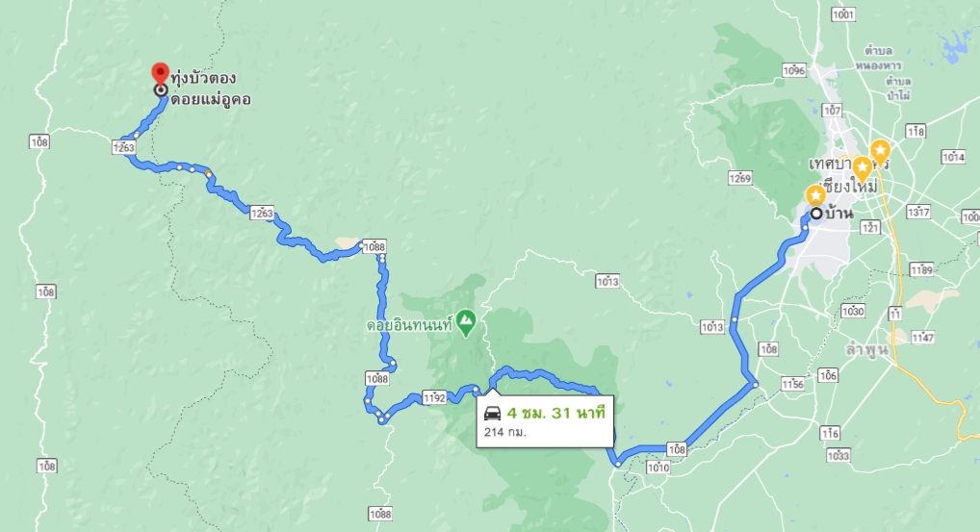980x532 pixels.
Task: Click the 1033 road shield at bottom right
Action: click(838, 456)
